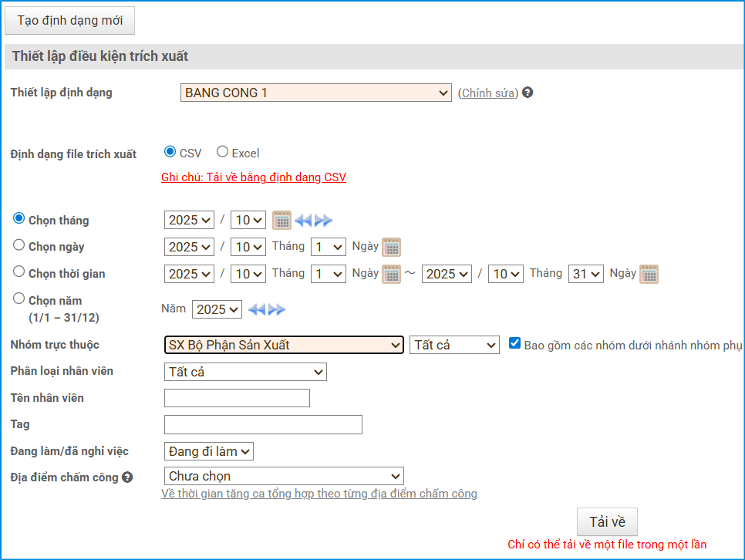The height and width of the screenshot is (560, 745).
Task: Click the Tải về download button
Action: 607,522
